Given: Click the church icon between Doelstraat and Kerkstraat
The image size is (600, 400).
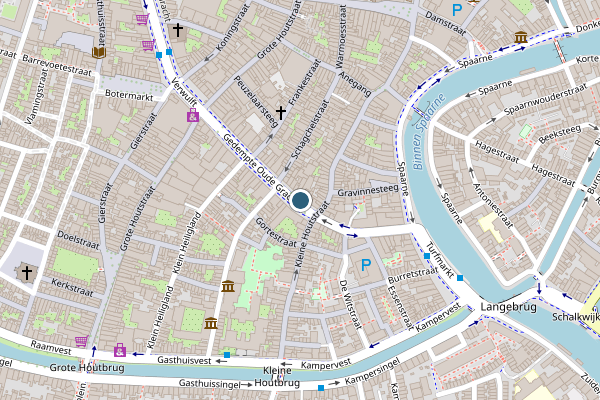Looking at the screenshot, I should click(x=26, y=273).
